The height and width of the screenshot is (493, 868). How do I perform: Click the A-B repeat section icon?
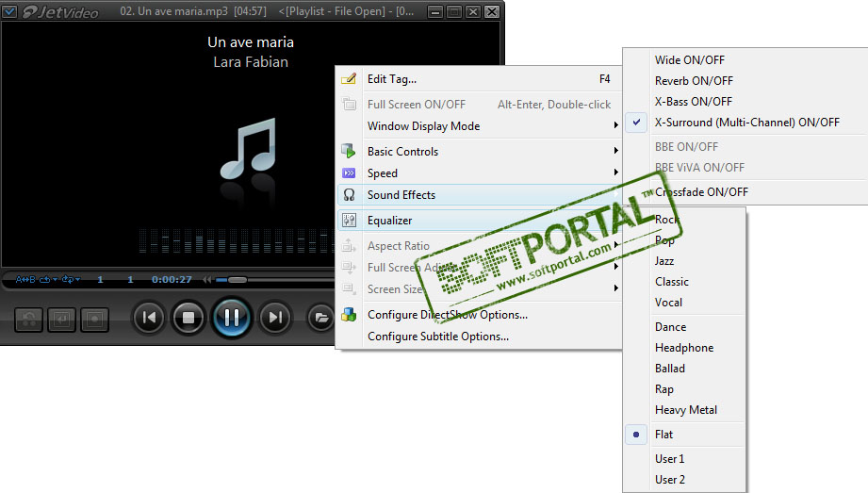coord(26,280)
